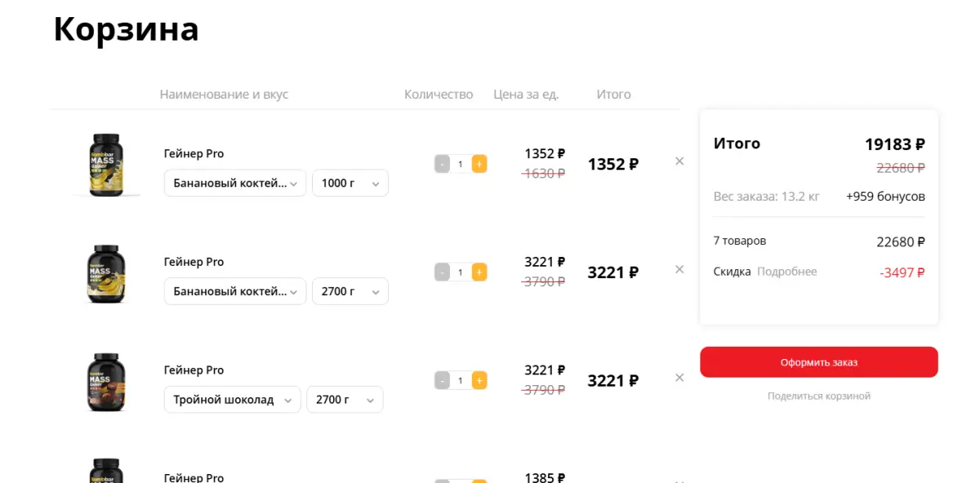Decrease quantity of Тройной шоколад gainer
The height and width of the screenshot is (483, 980).
coord(442,380)
